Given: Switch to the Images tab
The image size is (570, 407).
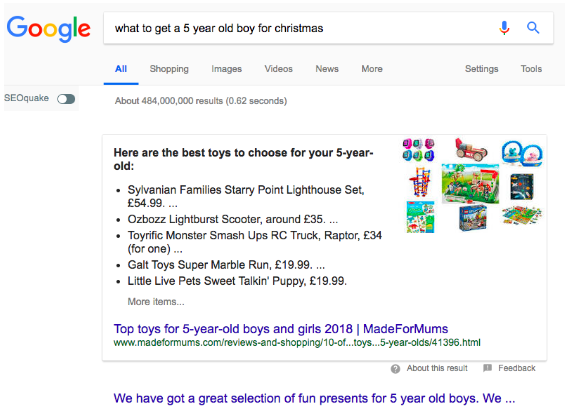Looking at the screenshot, I should pyautogui.click(x=226, y=69).
